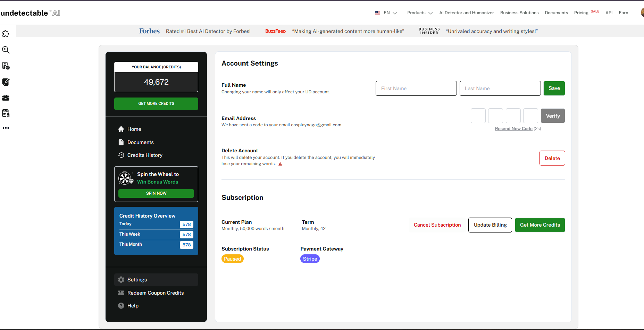644x330 pixels.
Task: Open the note writer pencil icon
Action: [x=6, y=82]
